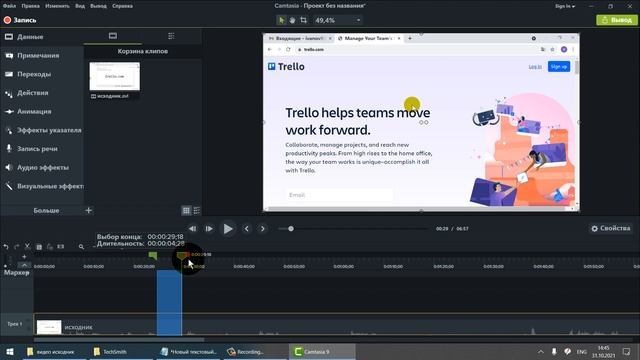Image resolution: width=640 pixels, height=360 pixels.
Task: Switch to the Новый текстовый Notepad taskbar window
Action: click(x=189, y=351)
